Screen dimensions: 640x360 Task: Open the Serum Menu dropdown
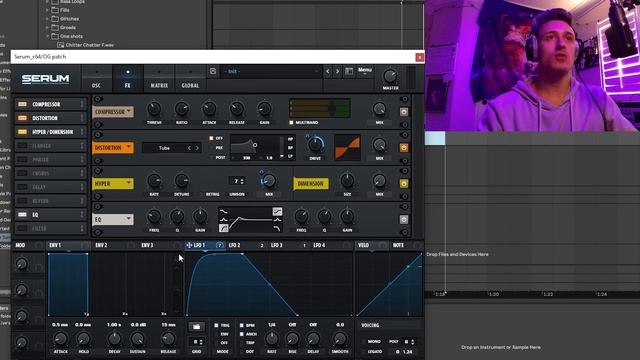365,71
